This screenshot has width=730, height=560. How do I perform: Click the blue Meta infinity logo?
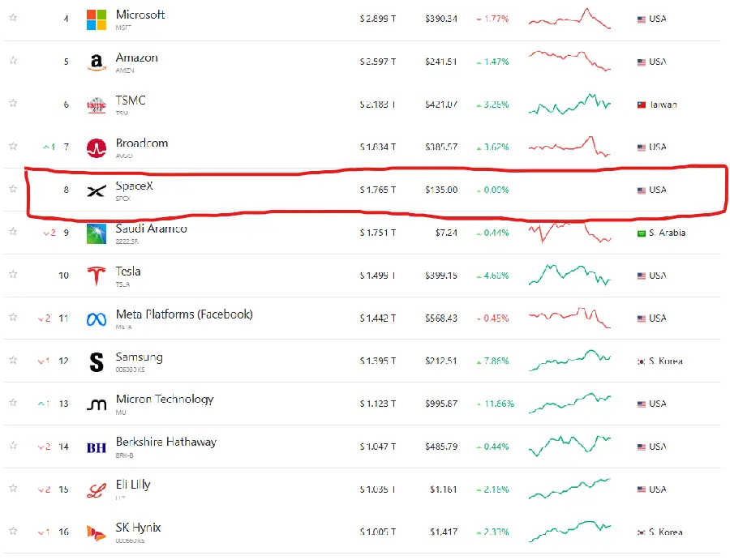(97, 319)
